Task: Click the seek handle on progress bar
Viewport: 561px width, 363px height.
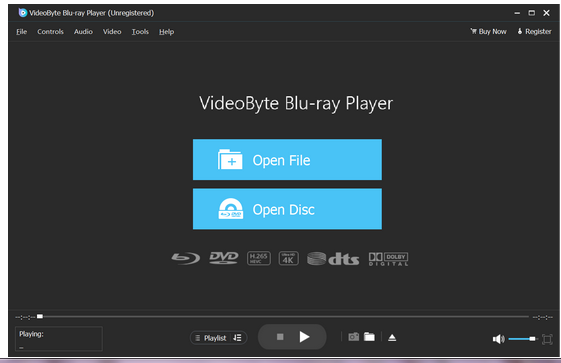Action: (x=40, y=316)
